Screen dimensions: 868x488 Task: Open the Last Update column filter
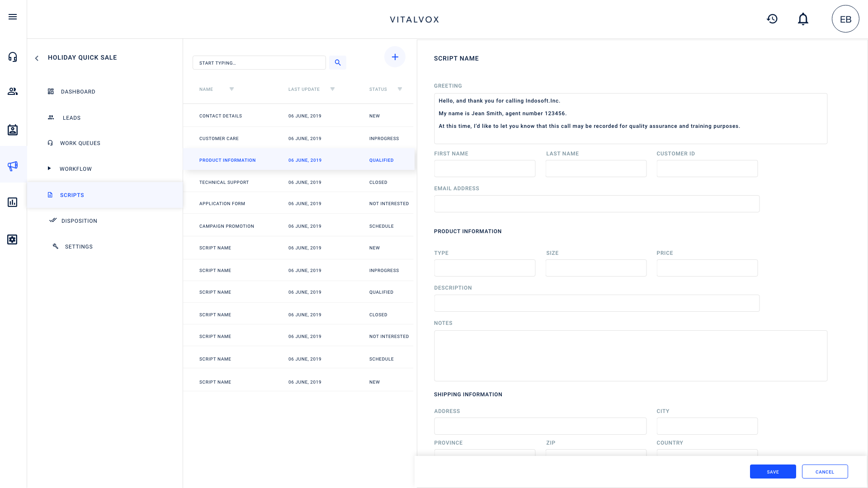coord(332,89)
